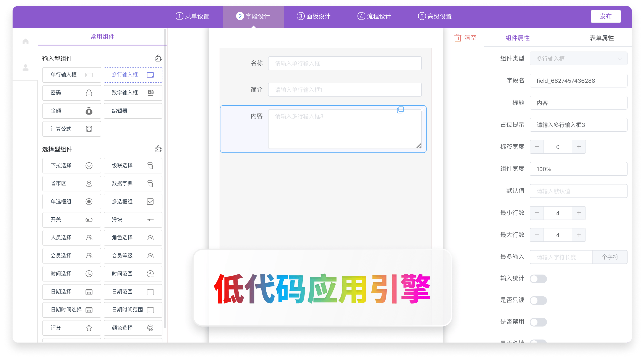Clear the form using 清空
This screenshot has width=644, height=359.
click(x=465, y=37)
